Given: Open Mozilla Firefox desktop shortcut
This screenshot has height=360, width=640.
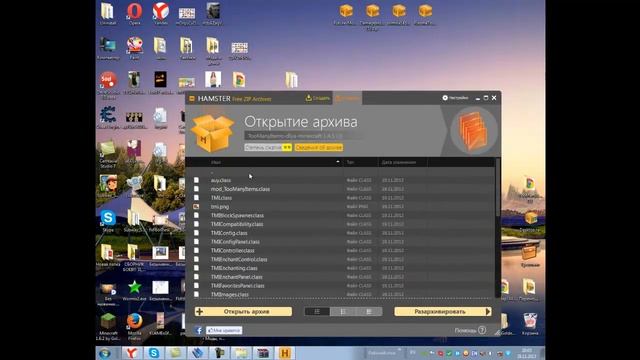Looking at the screenshot, I should coord(134,327).
